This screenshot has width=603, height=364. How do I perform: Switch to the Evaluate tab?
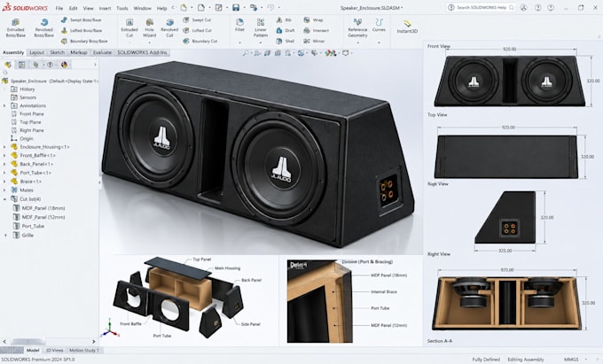point(102,52)
